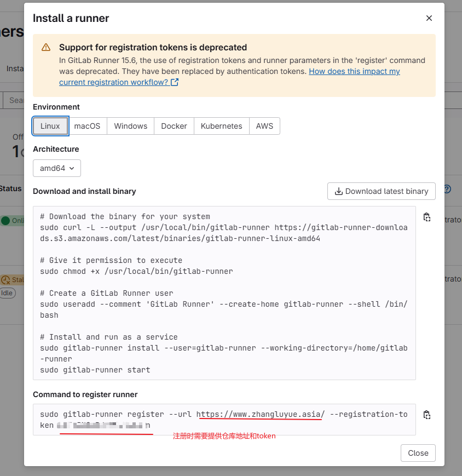Screen dimensions: 462x476
Task: Click the 'Command to register runner' heading
Action: 85,394
